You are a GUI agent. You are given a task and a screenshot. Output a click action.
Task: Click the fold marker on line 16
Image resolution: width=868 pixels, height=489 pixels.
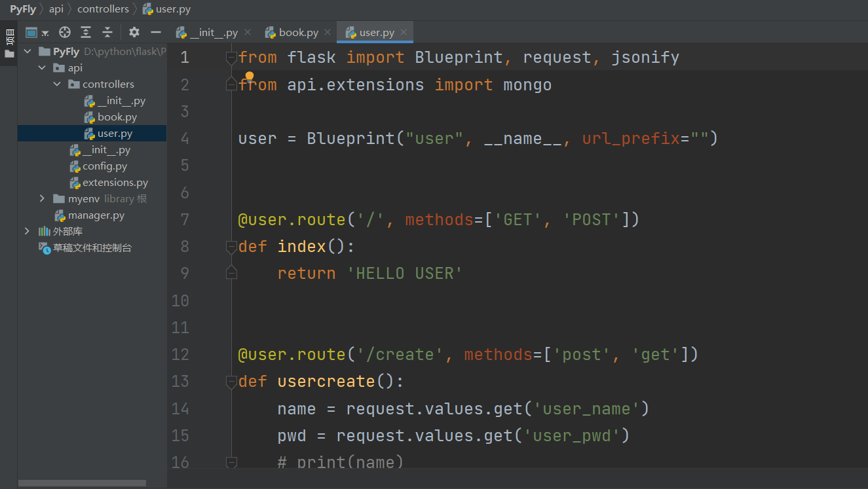click(231, 462)
